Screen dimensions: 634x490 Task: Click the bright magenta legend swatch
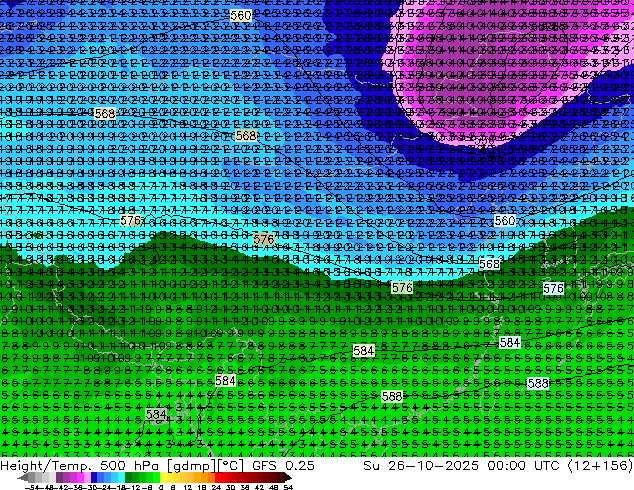80,477
